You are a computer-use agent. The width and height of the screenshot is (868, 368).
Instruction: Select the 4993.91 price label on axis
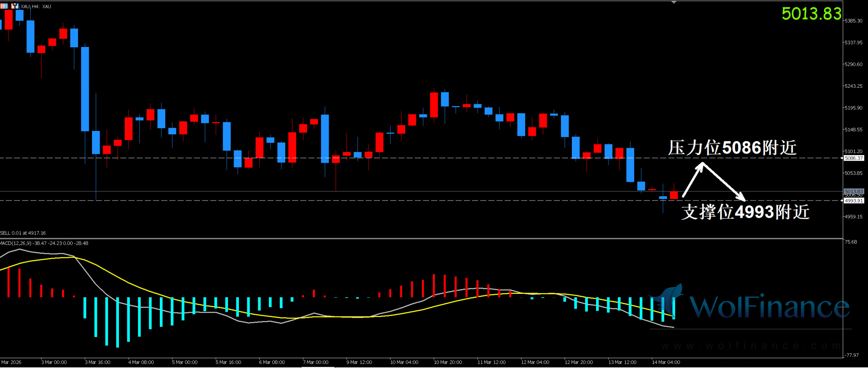pyautogui.click(x=854, y=201)
